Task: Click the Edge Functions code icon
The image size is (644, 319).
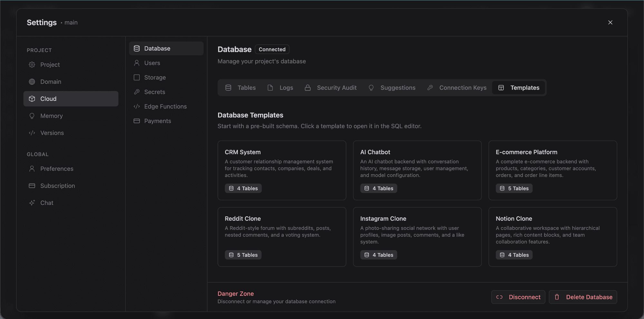Action: 137,106
